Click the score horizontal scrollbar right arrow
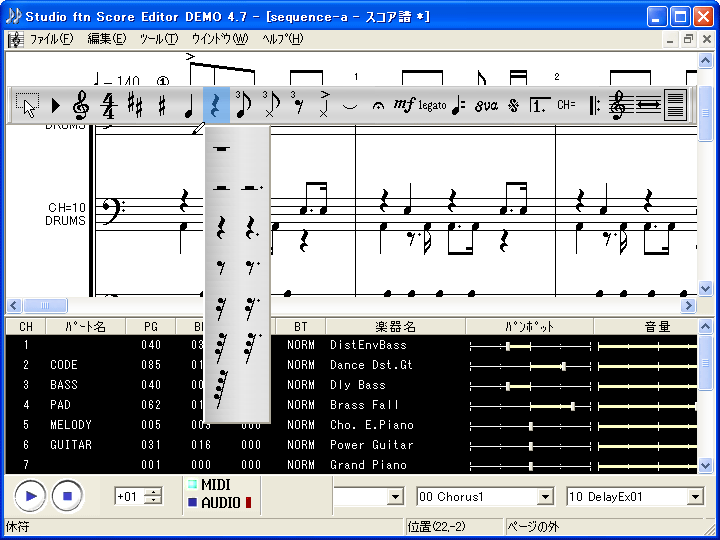This screenshot has width=720, height=540. (688, 305)
